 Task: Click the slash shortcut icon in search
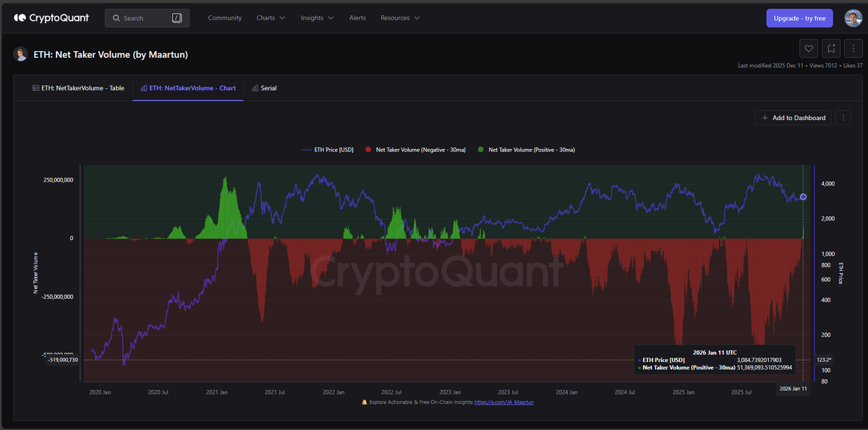pos(177,18)
